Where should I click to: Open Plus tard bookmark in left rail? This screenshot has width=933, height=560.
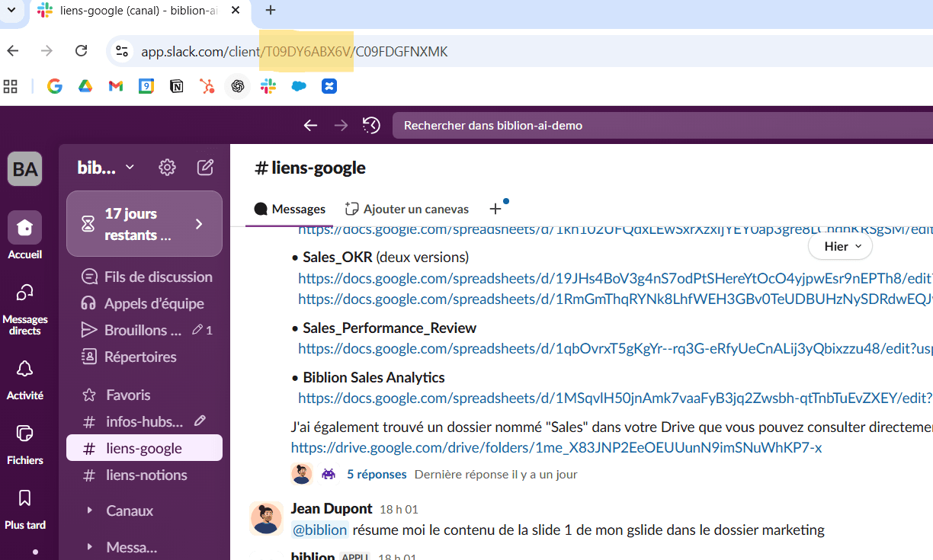(x=25, y=510)
